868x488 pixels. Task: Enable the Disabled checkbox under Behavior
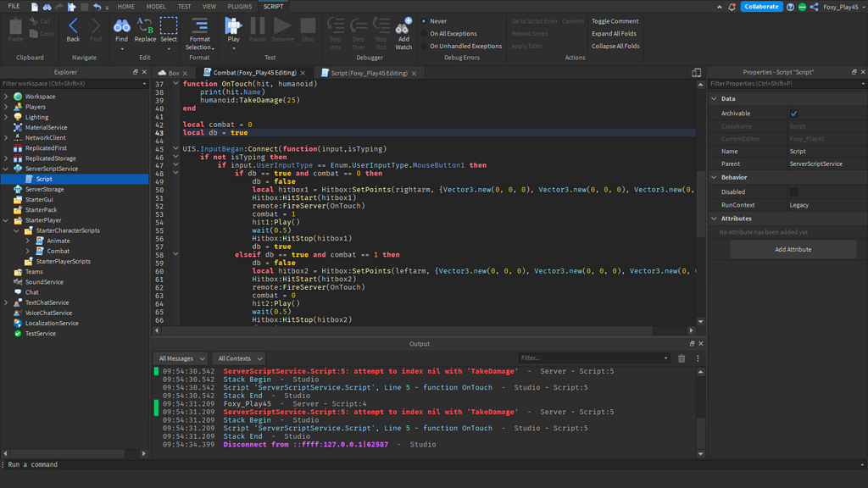[x=793, y=192]
